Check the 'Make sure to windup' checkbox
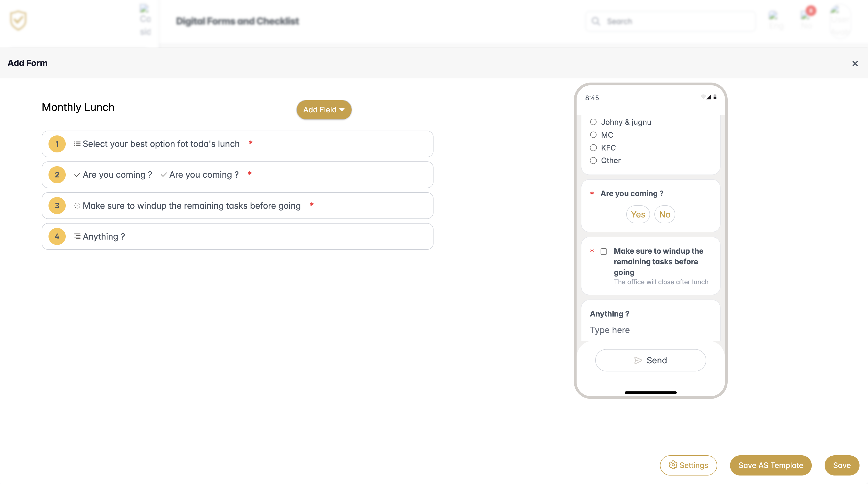 pyautogui.click(x=604, y=252)
